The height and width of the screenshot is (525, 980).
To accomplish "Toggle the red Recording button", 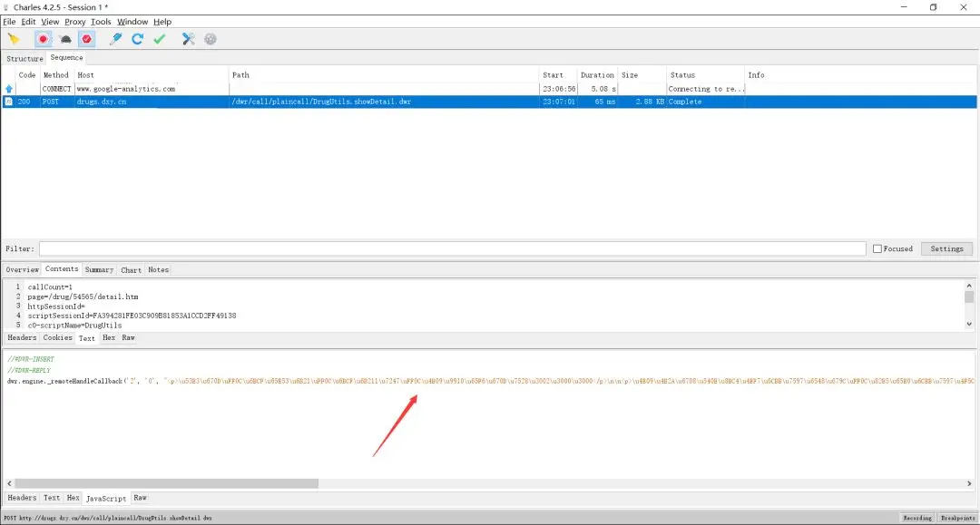I will tap(43, 39).
